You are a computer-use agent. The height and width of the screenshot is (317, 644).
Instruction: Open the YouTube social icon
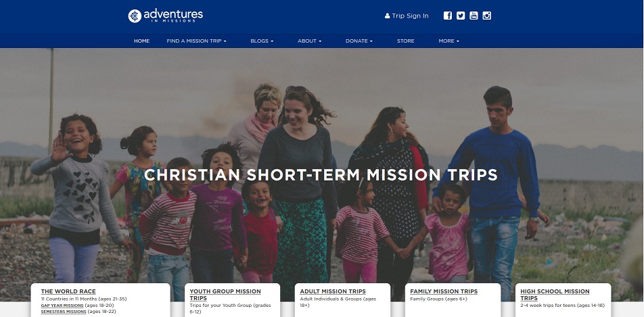474,16
